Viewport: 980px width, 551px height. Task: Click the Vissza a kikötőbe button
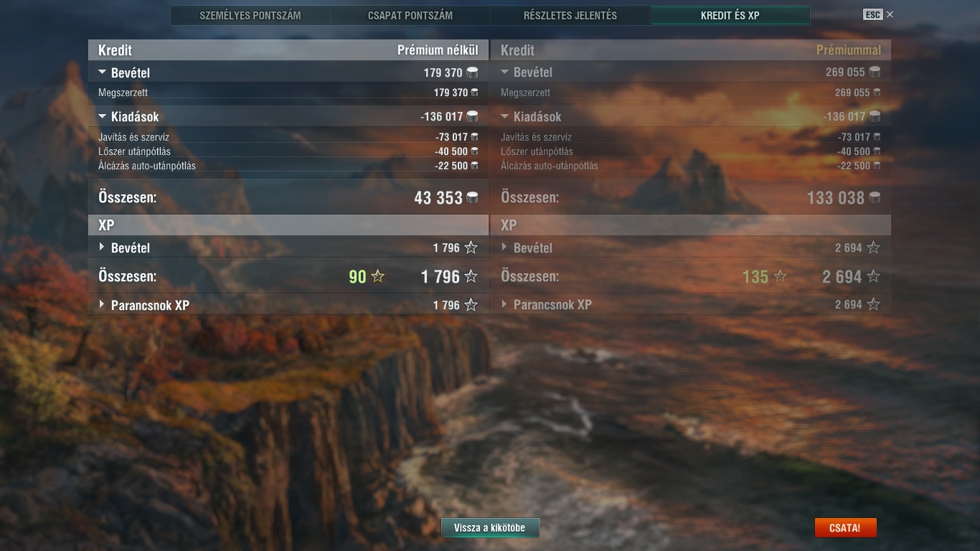click(490, 528)
